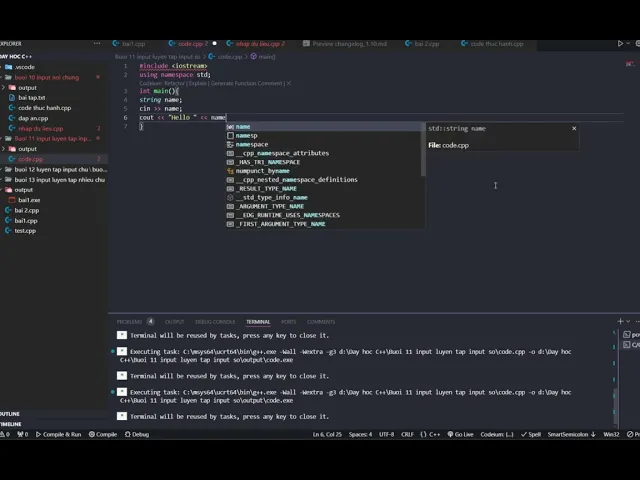The image size is (640, 480).
Task: Click Compile button in status bar
Action: point(103,434)
